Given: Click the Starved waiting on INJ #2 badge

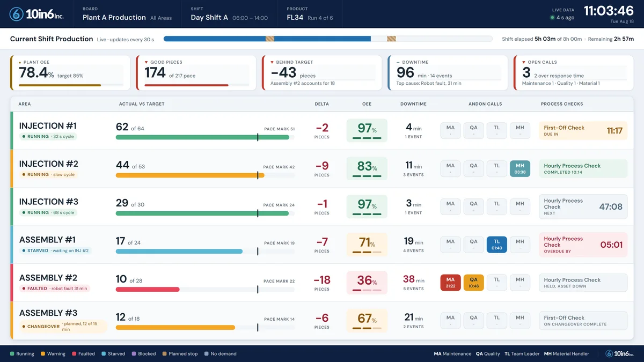Looking at the screenshot, I should (55, 250).
